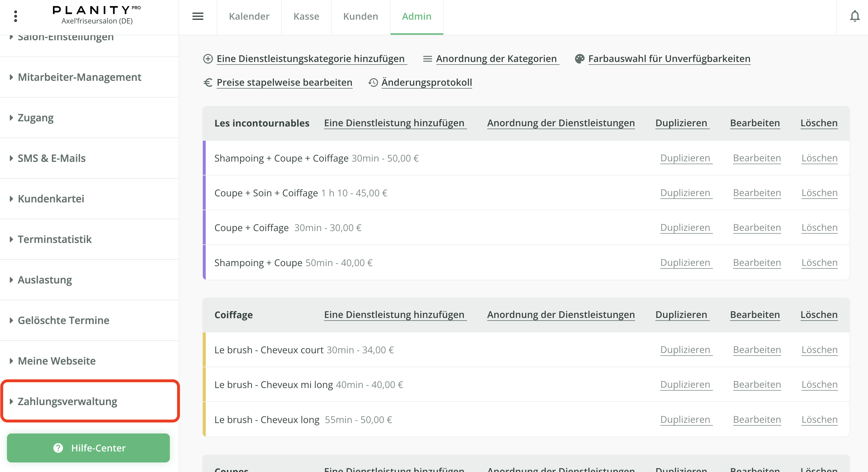Click the category ordering lines icon
Viewport: 868px width, 472px height.
(427, 59)
